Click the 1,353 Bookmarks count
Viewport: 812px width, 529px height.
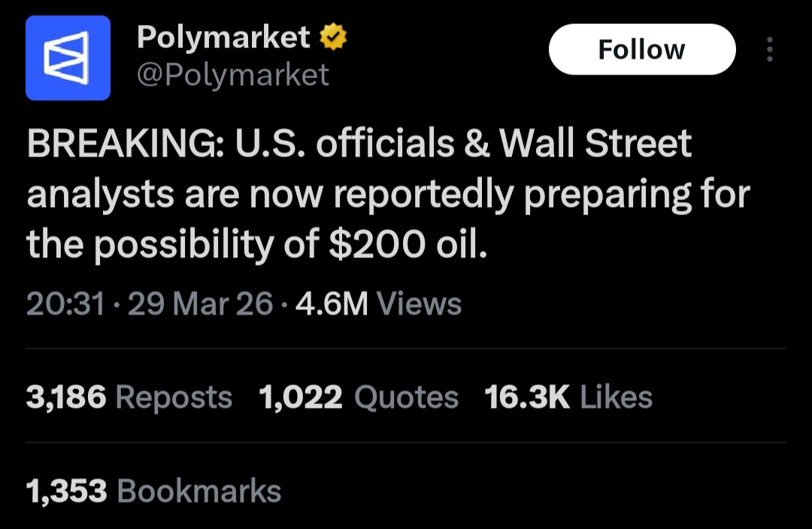point(153,491)
